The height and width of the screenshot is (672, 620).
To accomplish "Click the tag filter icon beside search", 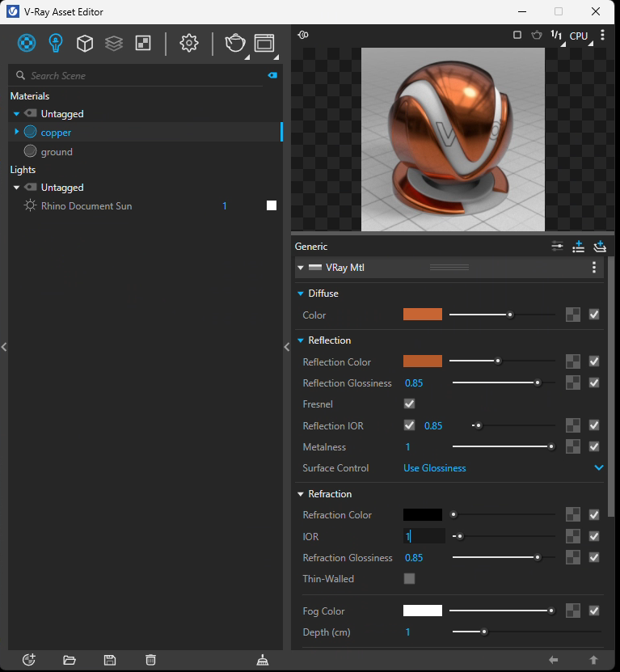I will [272, 75].
